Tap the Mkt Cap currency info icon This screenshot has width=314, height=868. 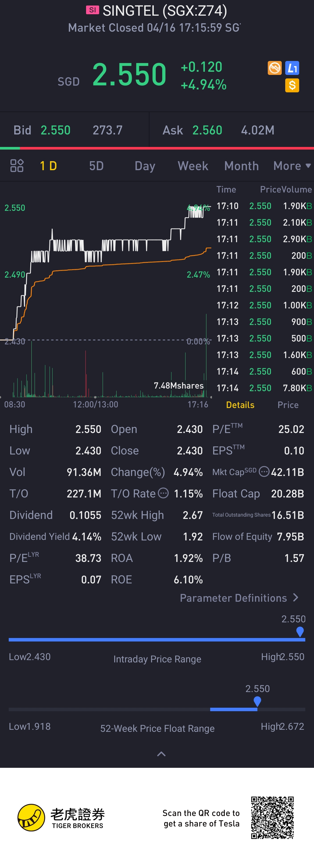click(x=264, y=471)
